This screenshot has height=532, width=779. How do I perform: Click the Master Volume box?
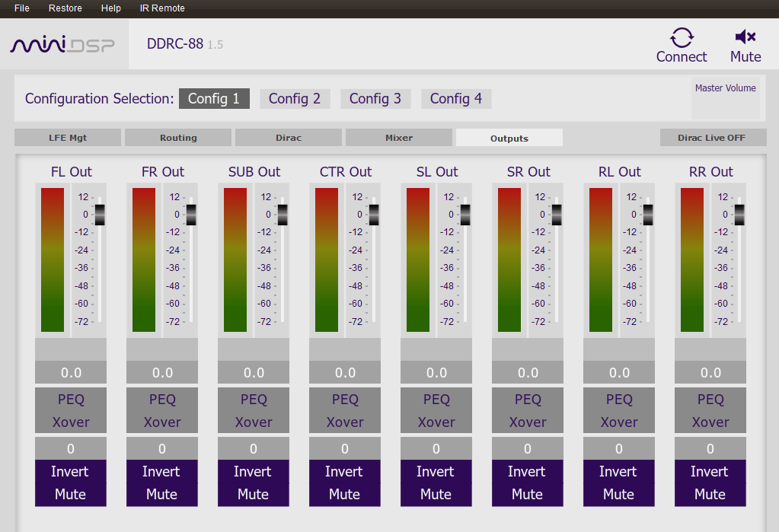(x=726, y=98)
